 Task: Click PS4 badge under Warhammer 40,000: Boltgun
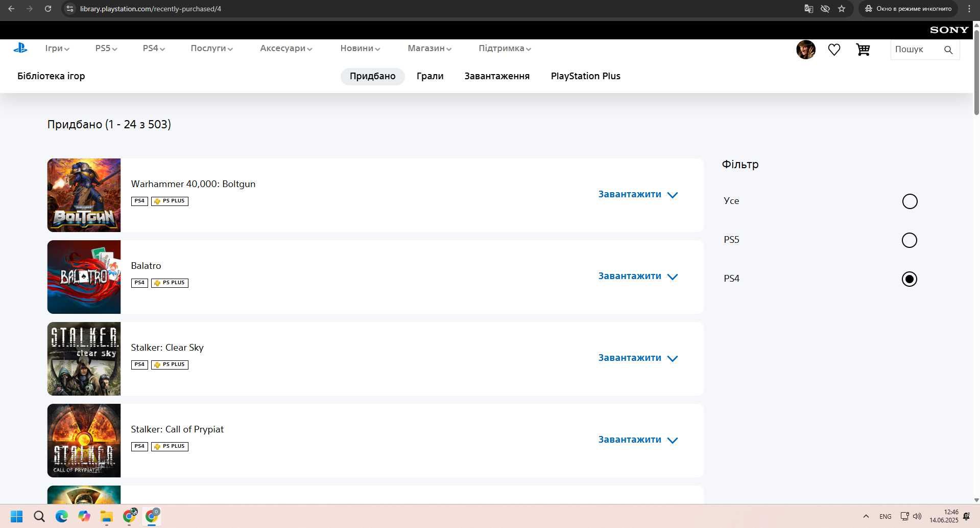point(139,201)
